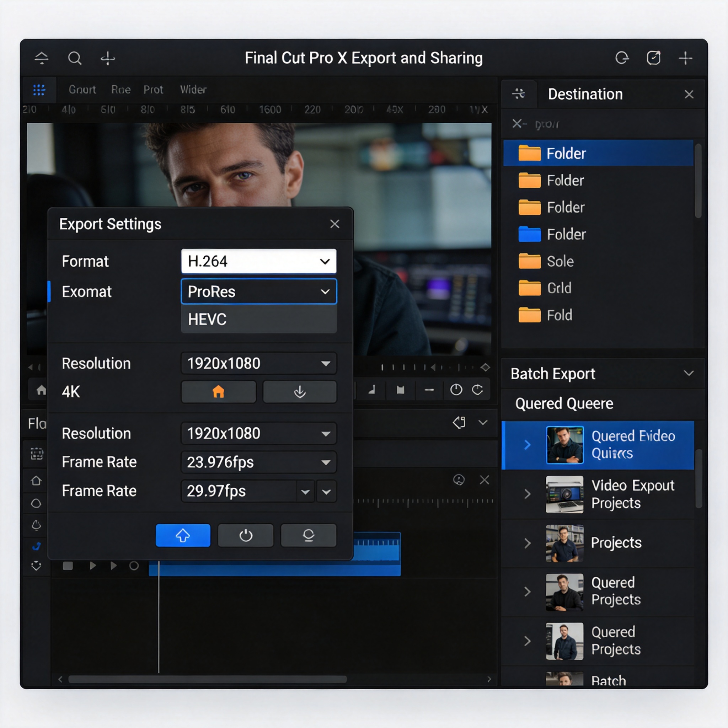Collapse the Batch Export section chevron
The width and height of the screenshot is (728, 728).
click(x=689, y=373)
